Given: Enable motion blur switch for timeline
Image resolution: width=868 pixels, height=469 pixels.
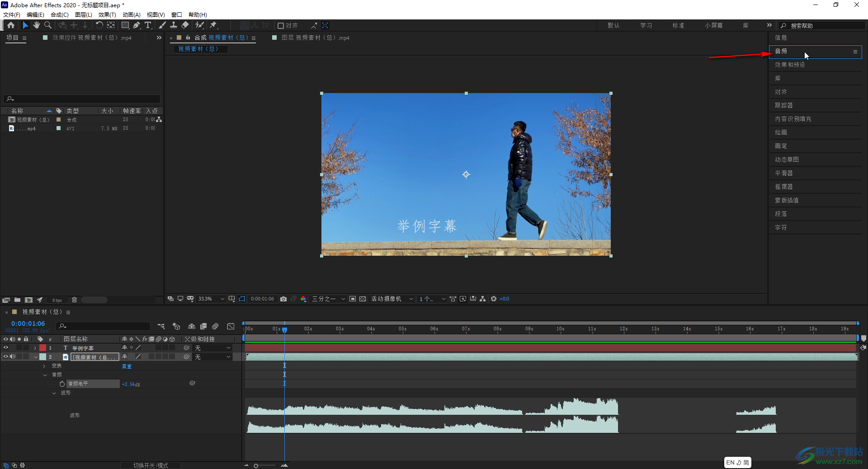Looking at the screenshot, I should [216, 326].
